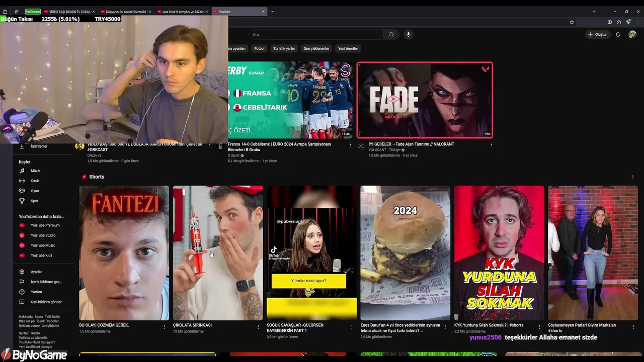Activate voice search microphone
Image resolution: width=644 pixels, height=362 pixels.
pos(409,35)
